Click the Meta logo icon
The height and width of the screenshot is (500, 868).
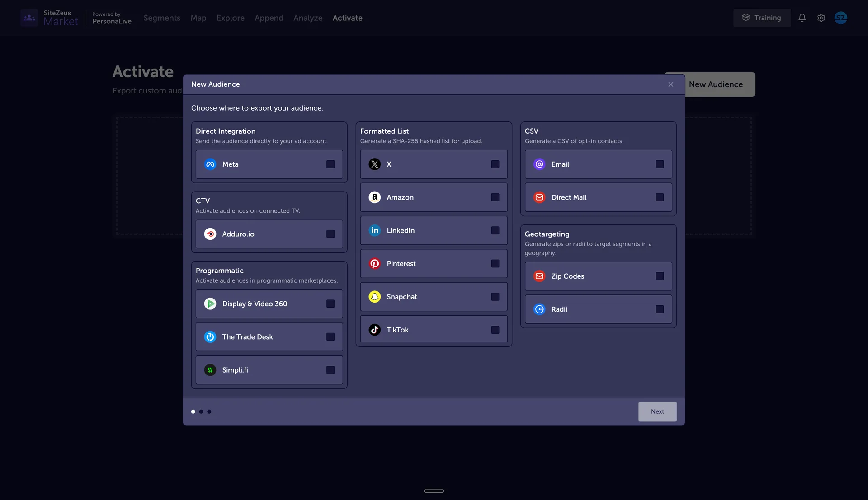coord(210,164)
